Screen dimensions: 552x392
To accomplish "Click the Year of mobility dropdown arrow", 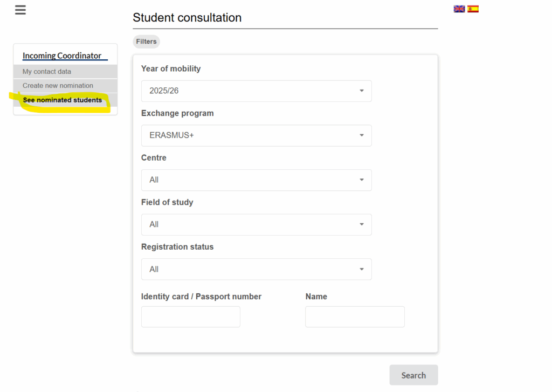I will [362, 91].
